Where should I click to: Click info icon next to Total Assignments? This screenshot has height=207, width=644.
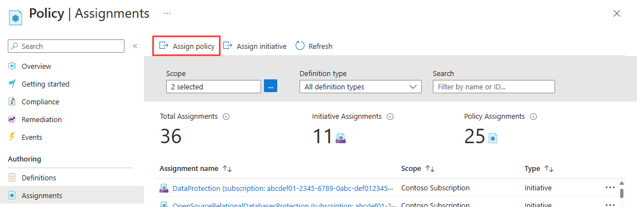226,117
